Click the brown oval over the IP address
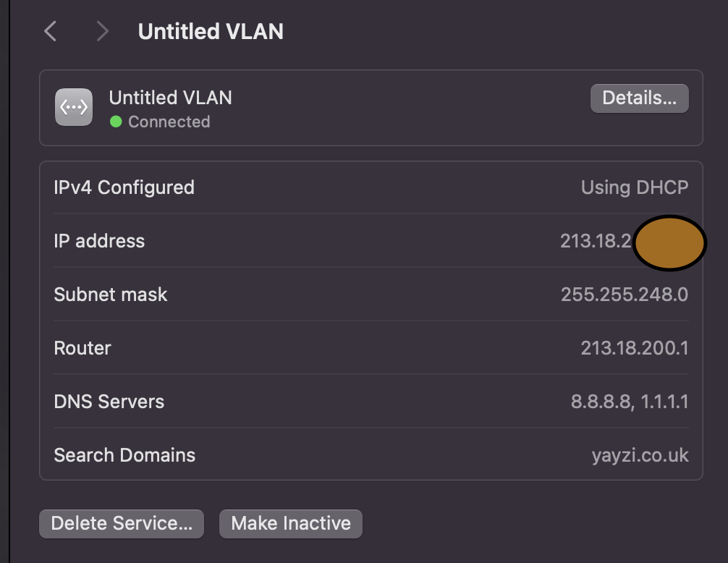Image resolution: width=728 pixels, height=563 pixels. 669,243
